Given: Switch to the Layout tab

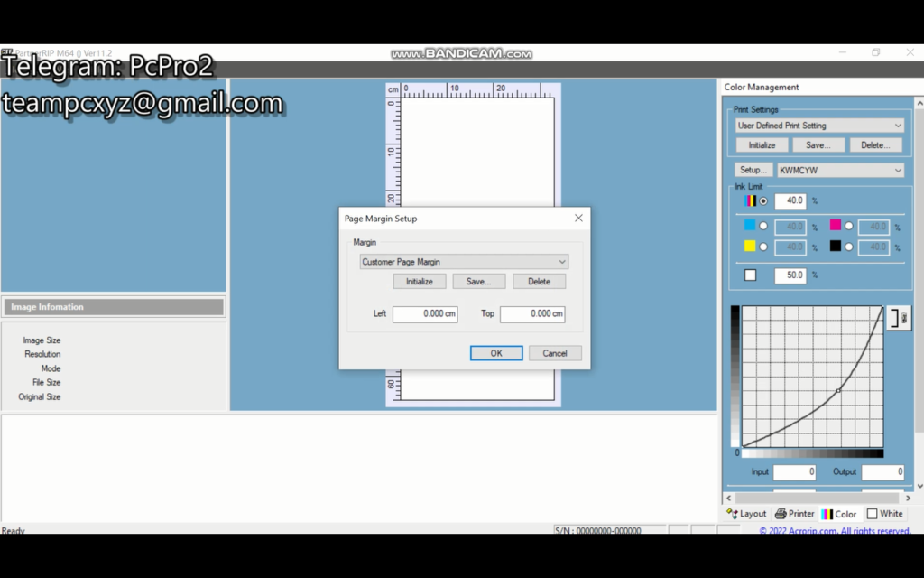Looking at the screenshot, I should coord(746,514).
